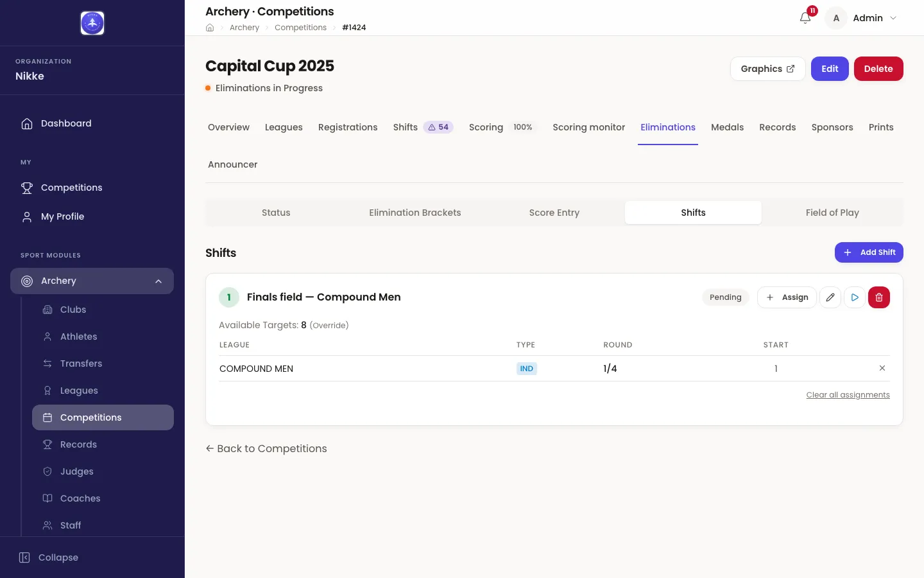Open the Shifts tab with 54 warnings
924x578 pixels.
point(424,127)
